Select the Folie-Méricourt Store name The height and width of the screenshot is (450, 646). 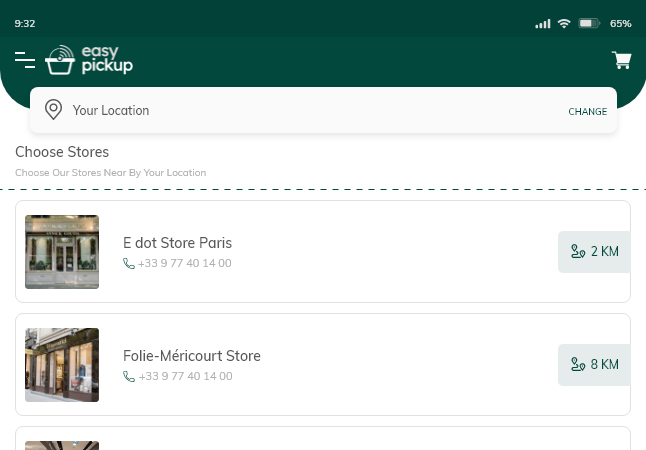coord(191,356)
